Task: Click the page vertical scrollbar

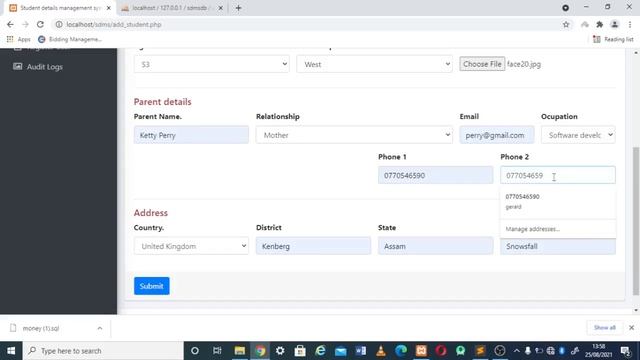Action: coord(636,220)
